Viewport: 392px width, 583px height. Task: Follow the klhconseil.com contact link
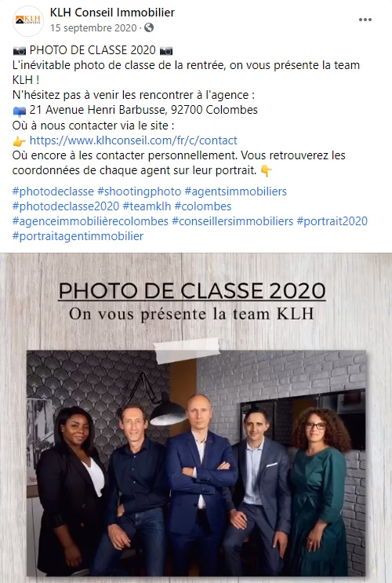pyautogui.click(x=133, y=140)
